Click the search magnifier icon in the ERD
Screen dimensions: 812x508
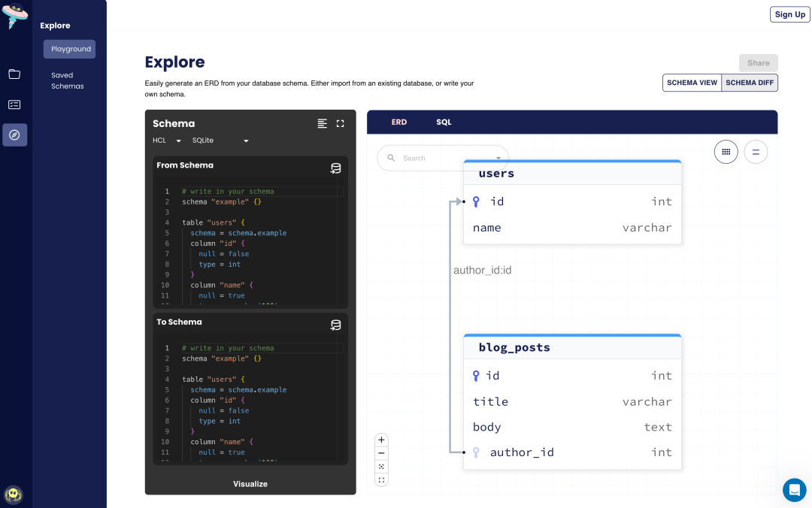click(x=392, y=158)
